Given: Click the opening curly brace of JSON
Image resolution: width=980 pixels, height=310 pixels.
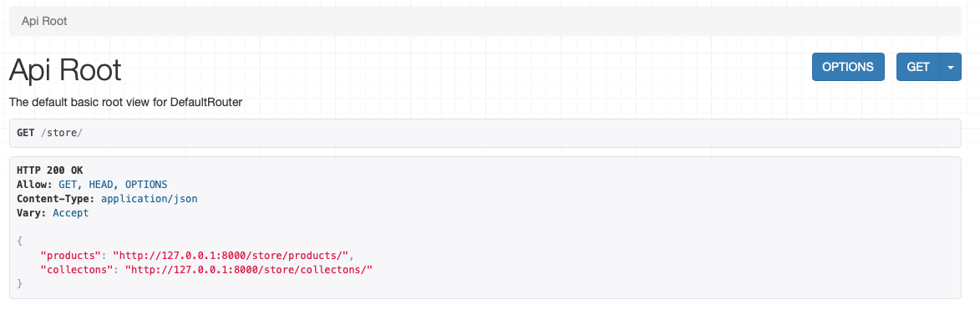Looking at the screenshot, I should pos(20,241).
